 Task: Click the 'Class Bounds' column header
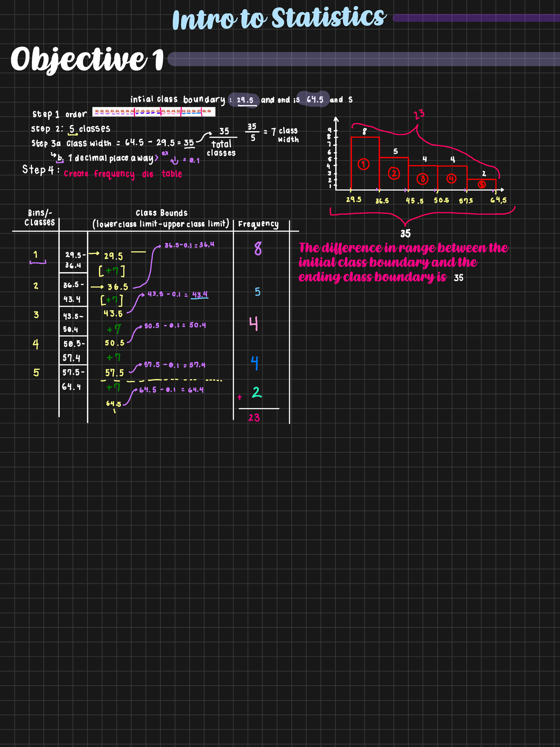(161, 213)
